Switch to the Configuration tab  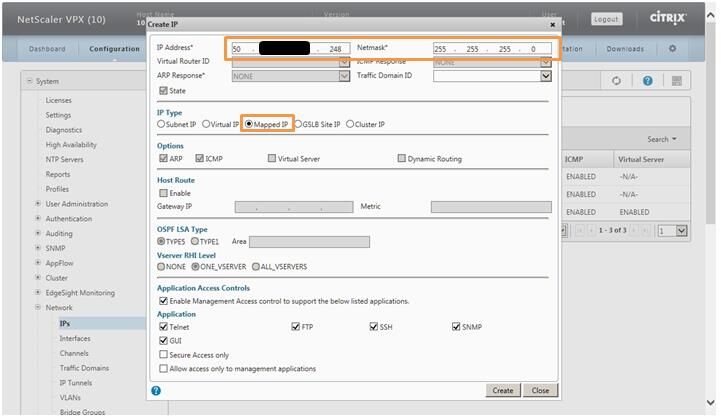114,49
